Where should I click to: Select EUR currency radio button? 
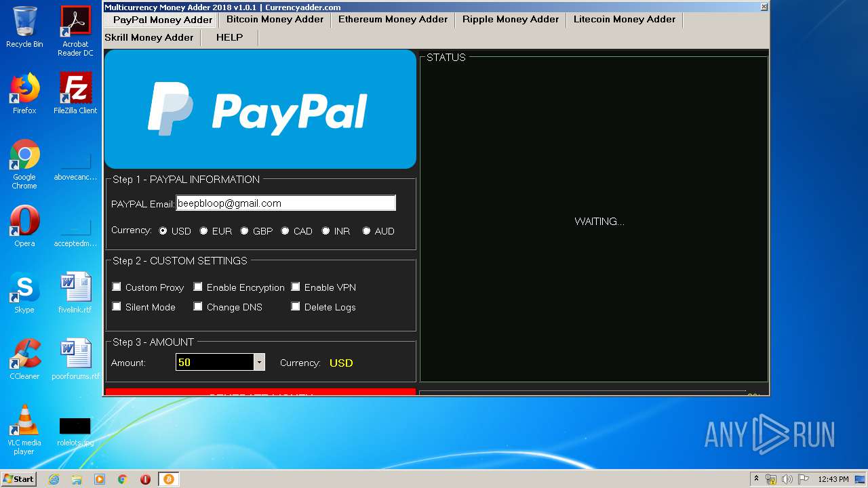pos(203,231)
